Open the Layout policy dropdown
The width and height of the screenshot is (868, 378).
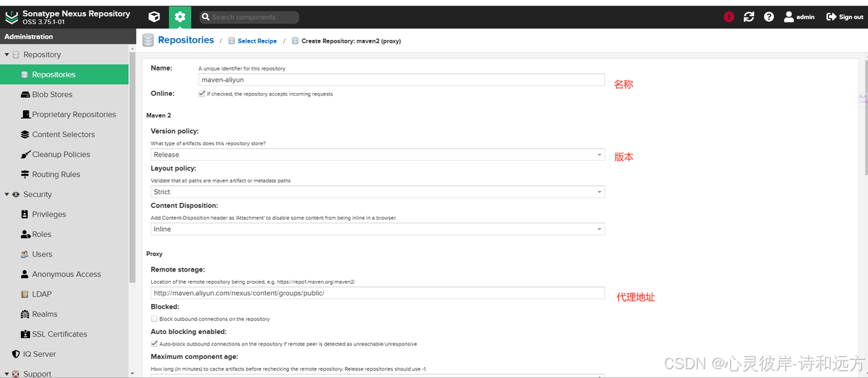378,192
